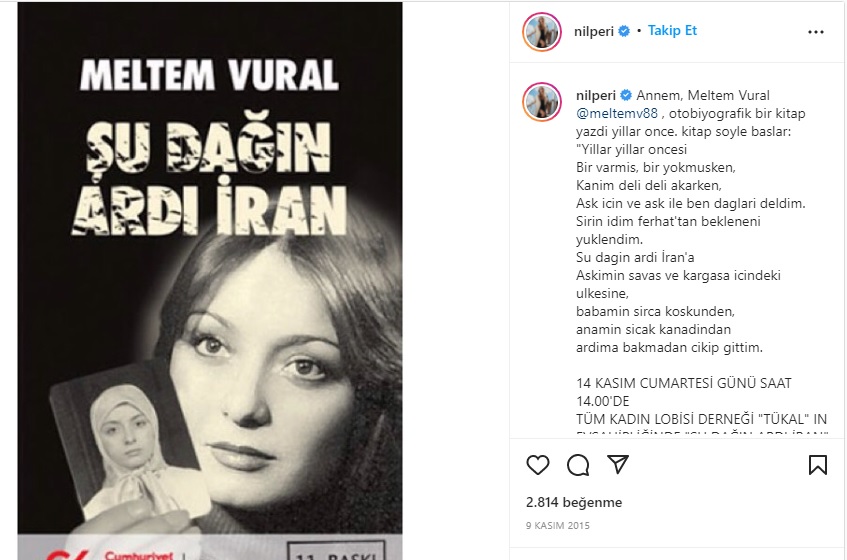
Task: Open nilperi profile picture in header
Action: [542, 32]
